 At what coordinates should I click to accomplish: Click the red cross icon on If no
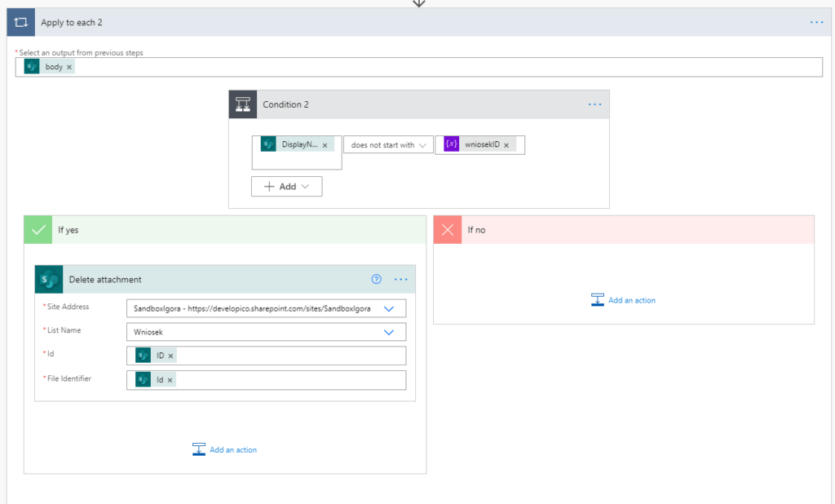pos(447,230)
